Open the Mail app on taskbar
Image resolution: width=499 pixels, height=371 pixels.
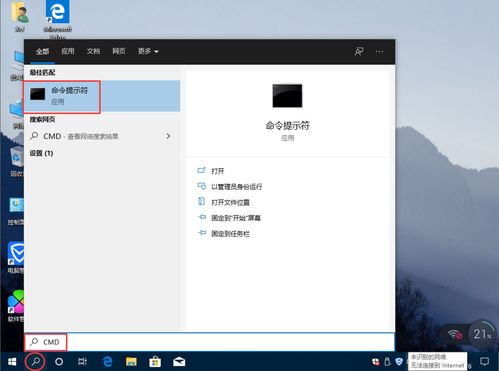coord(179,362)
